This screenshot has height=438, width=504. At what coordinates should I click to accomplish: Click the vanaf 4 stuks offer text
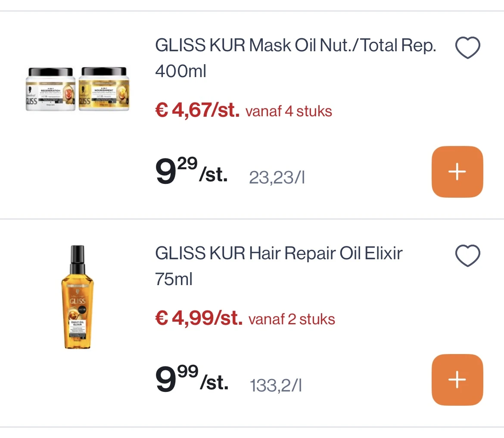coord(289,111)
